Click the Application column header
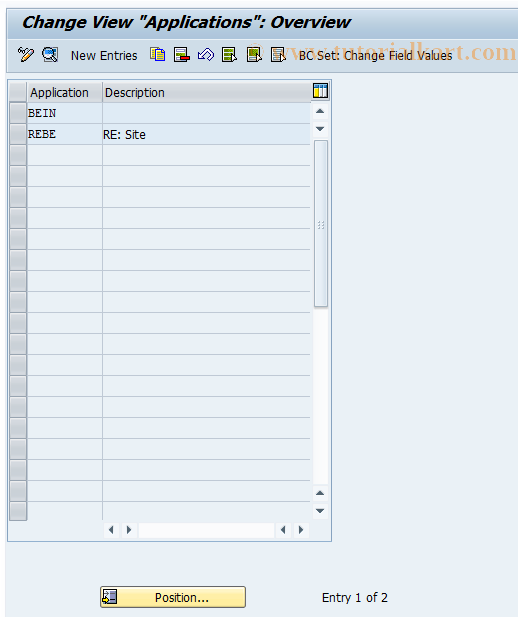 [x=65, y=92]
